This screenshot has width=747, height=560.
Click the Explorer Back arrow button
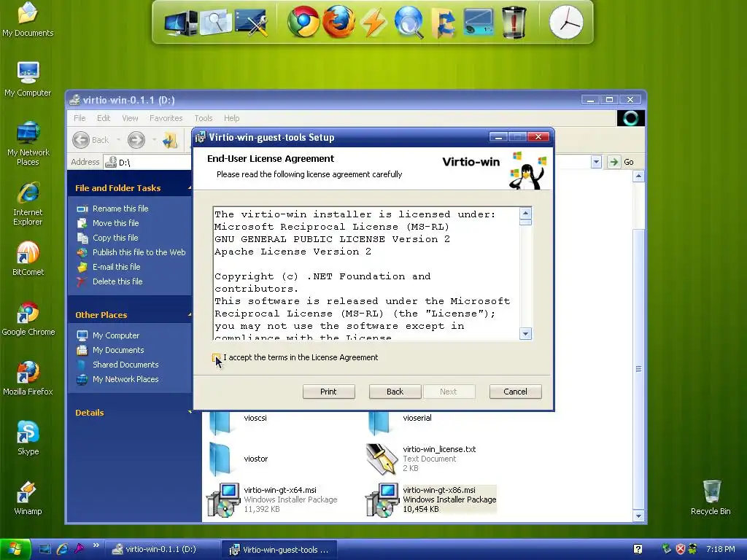click(x=81, y=140)
